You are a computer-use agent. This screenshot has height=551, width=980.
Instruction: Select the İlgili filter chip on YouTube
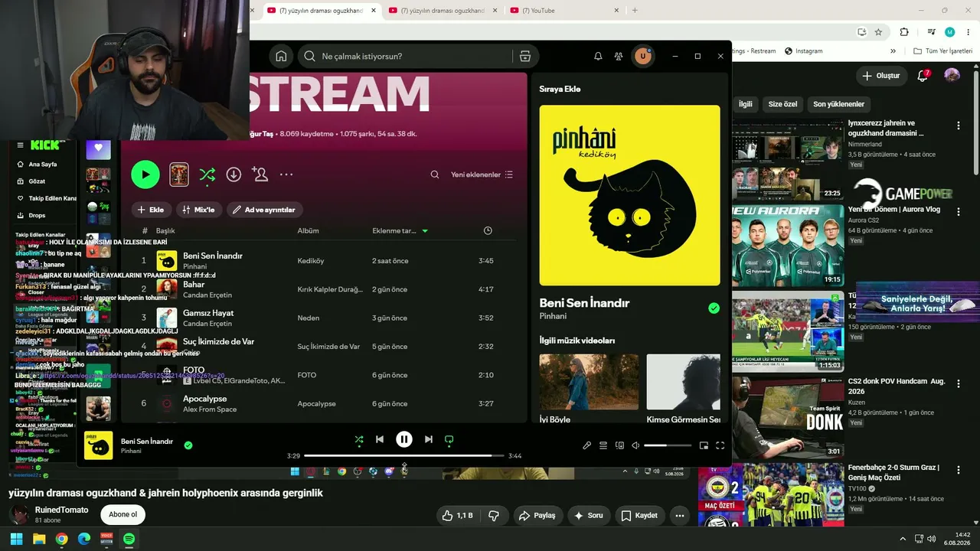745,104
